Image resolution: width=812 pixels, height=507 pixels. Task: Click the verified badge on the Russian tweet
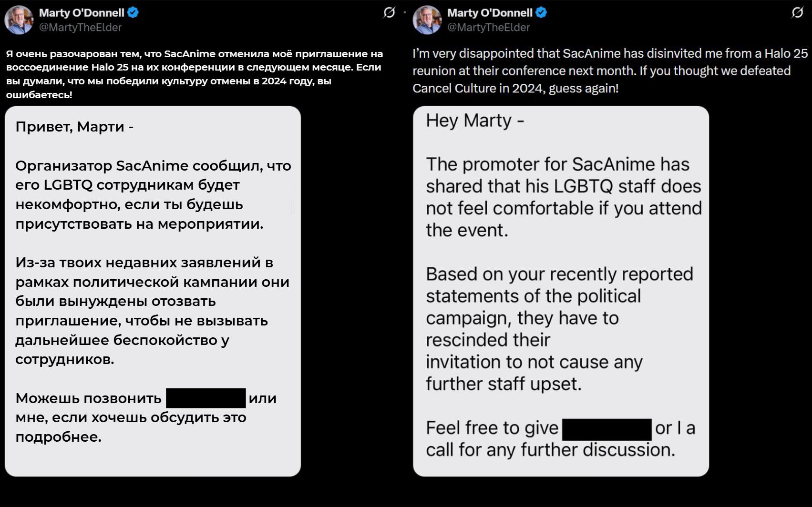pos(133,13)
